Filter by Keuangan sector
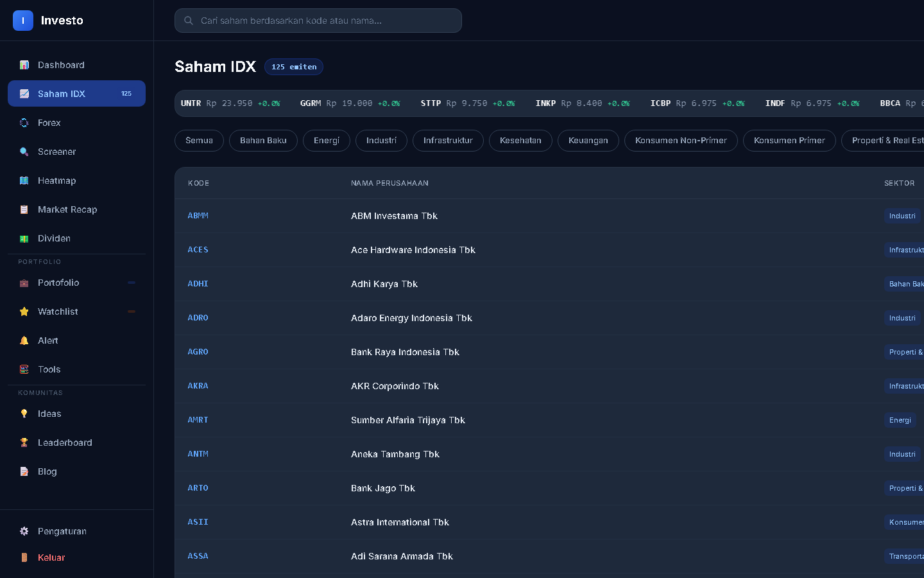924x578 pixels. point(588,141)
